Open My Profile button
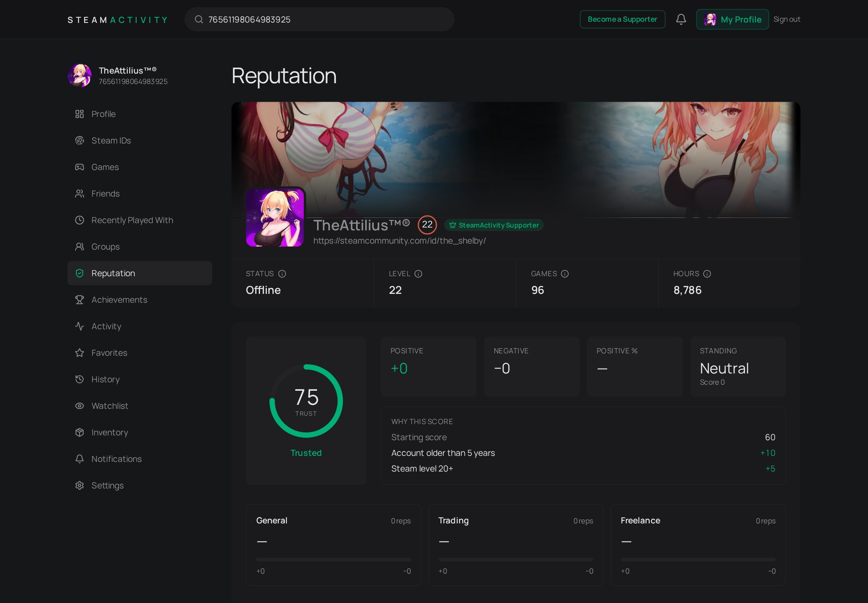Image resolution: width=868 pixels, height=603 pixels. tap(732, 19)
